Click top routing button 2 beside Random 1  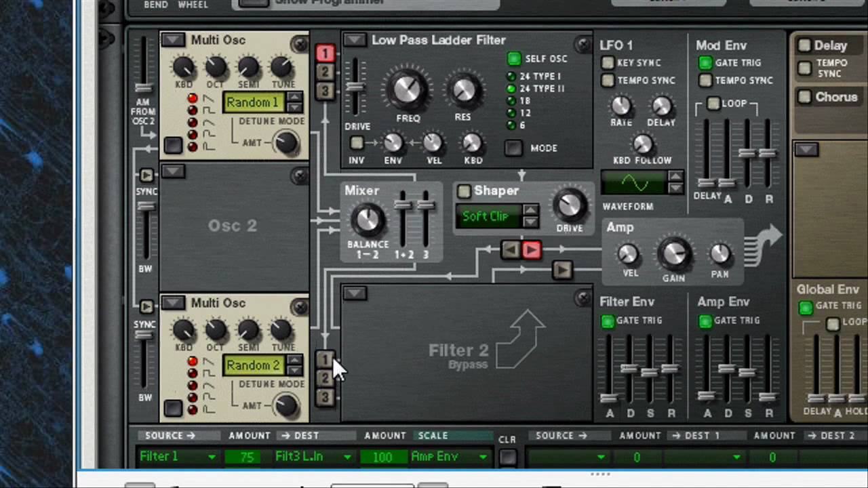click(x=325, y=72)
